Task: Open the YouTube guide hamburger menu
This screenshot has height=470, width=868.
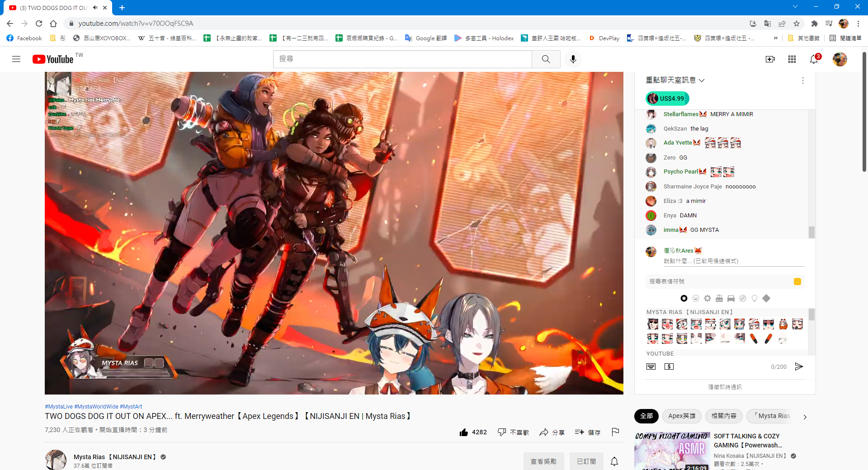Action: 16,59
